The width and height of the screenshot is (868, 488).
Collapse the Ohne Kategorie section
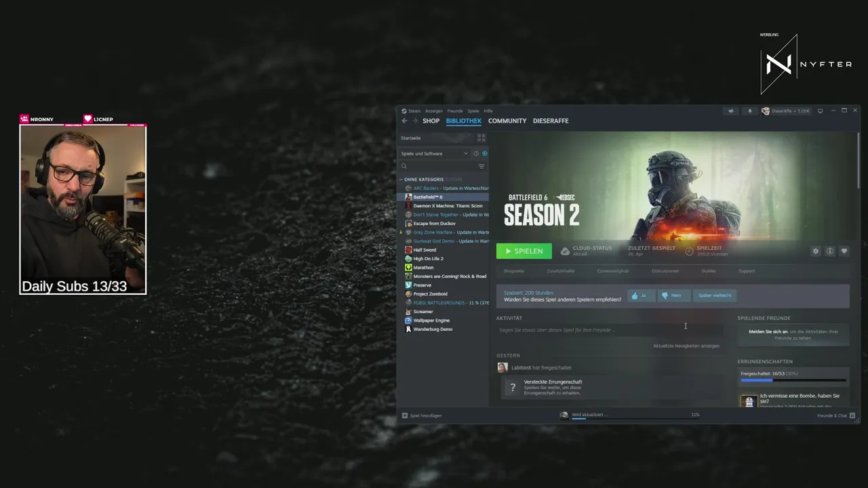click(401, 180)
